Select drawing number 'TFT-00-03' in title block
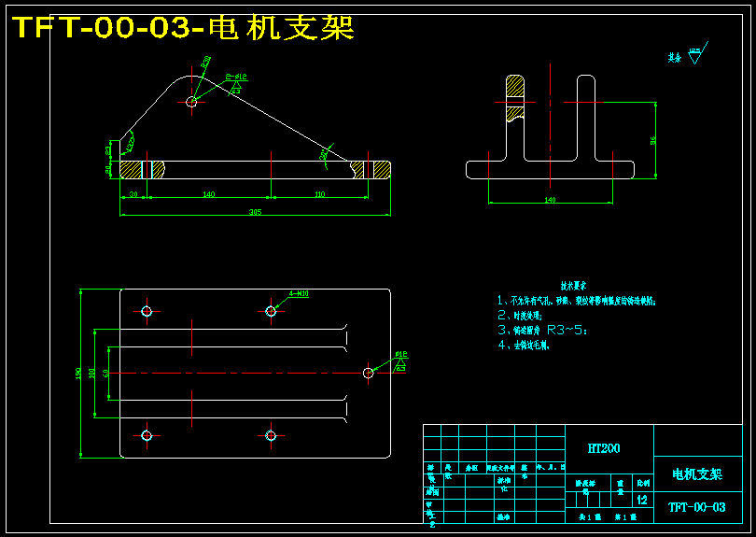 pos(696,507)
